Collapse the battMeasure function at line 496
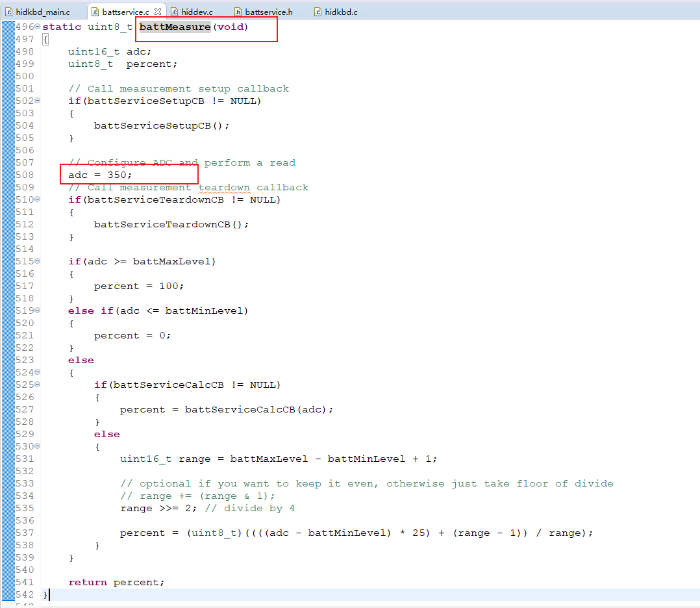Viewport: 700px width, 608px height. point(37,27)
